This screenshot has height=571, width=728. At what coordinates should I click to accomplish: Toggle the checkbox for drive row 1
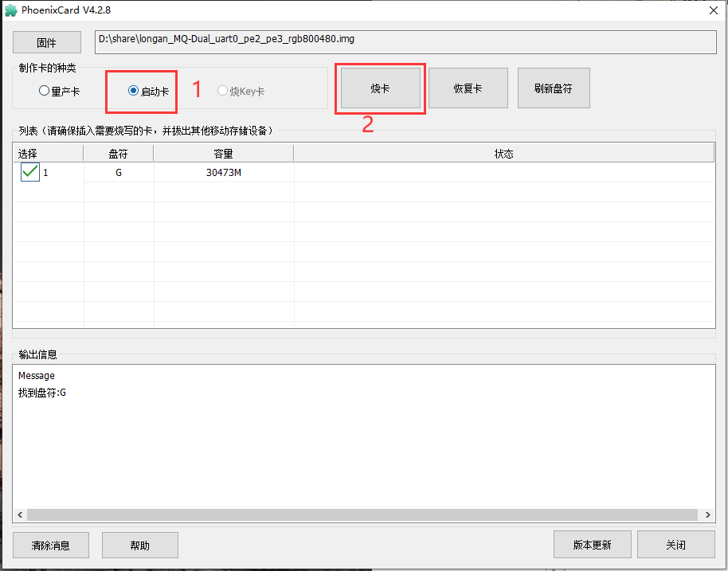tap(30, 172)
